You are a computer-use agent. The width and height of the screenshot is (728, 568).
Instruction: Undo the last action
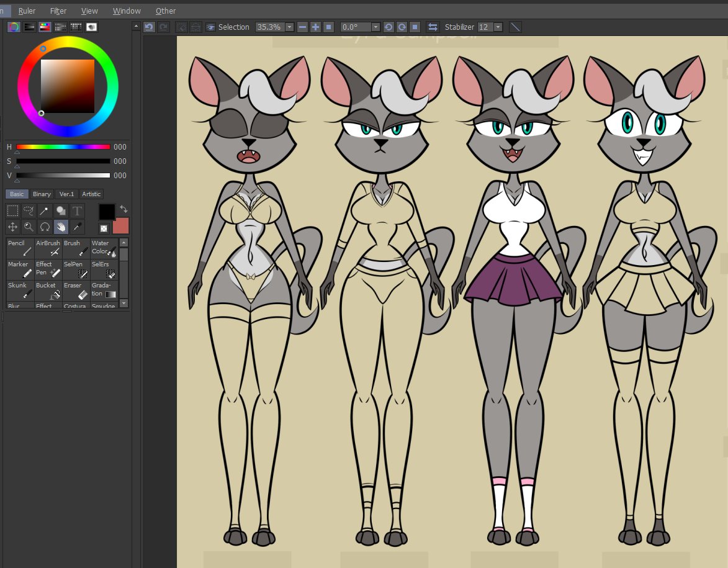(149, 27)
